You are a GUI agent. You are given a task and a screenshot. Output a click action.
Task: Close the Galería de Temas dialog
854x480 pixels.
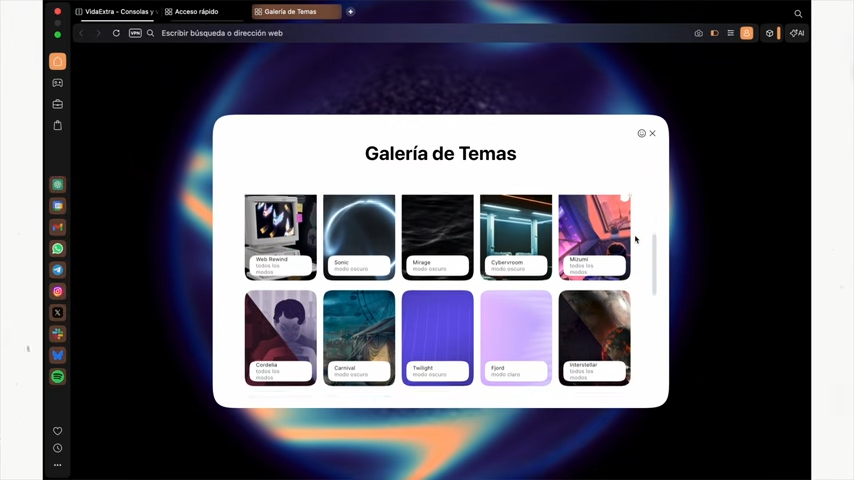[x=652, y=133]
